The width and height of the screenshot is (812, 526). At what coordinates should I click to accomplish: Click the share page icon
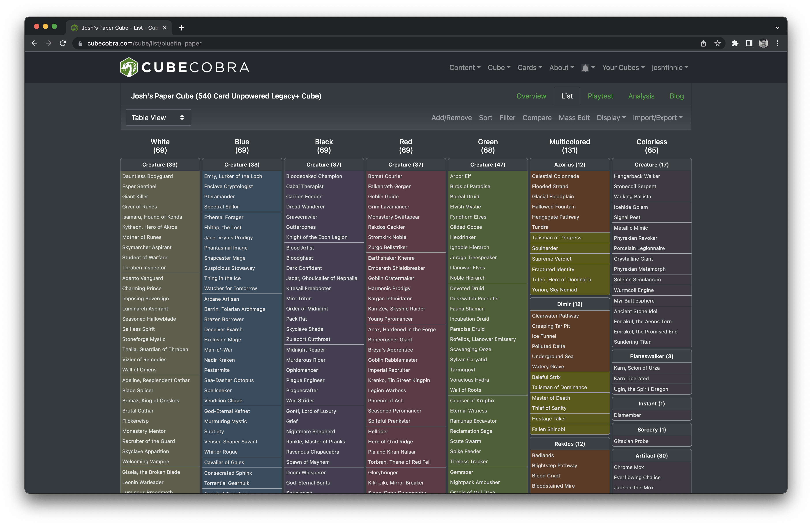pyautogui.click(x=703, y=43)
